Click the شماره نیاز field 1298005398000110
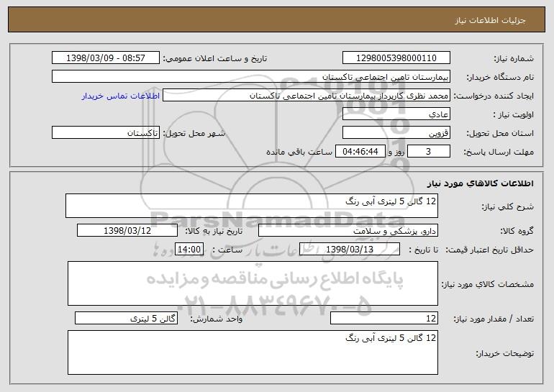This screenshot has height=392, width=554. click(x=396, y=58)
